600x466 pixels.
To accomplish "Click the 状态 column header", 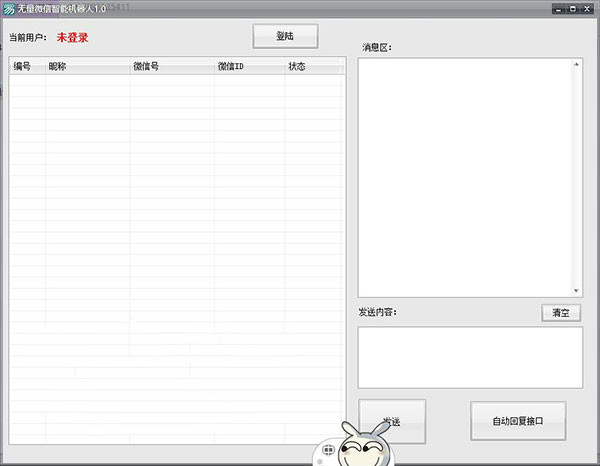I will point(314,66).
